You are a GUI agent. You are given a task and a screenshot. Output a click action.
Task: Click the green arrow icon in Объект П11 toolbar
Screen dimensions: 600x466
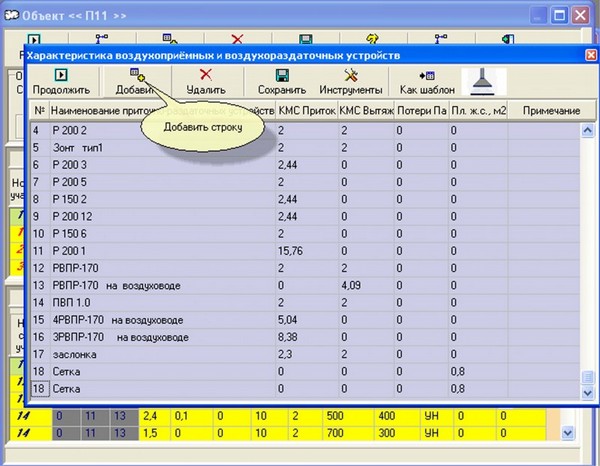tap(508, 39)
